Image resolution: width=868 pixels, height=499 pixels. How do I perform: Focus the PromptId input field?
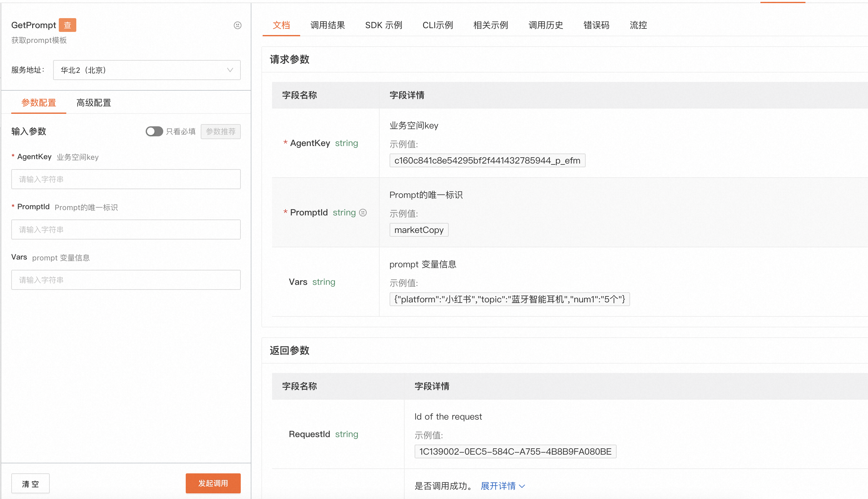126,229
